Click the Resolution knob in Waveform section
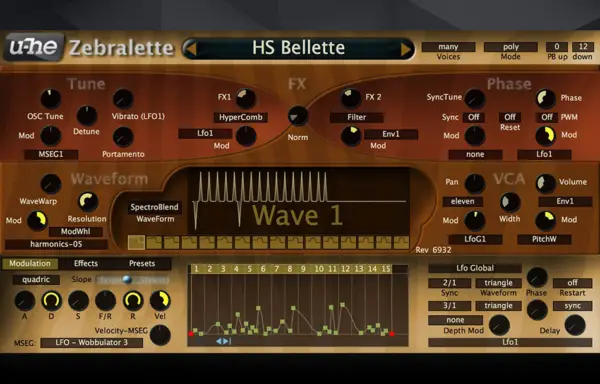The image size is (600, 384). click(88, 202)
